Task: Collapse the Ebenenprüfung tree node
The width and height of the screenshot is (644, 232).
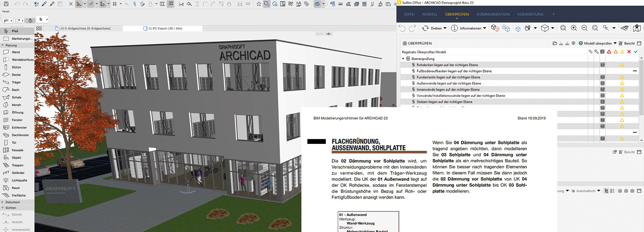Action: [x=403, y=58]
